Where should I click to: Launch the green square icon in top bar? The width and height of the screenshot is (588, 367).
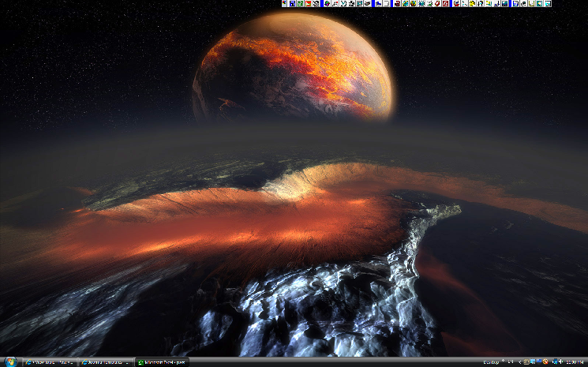300,4
